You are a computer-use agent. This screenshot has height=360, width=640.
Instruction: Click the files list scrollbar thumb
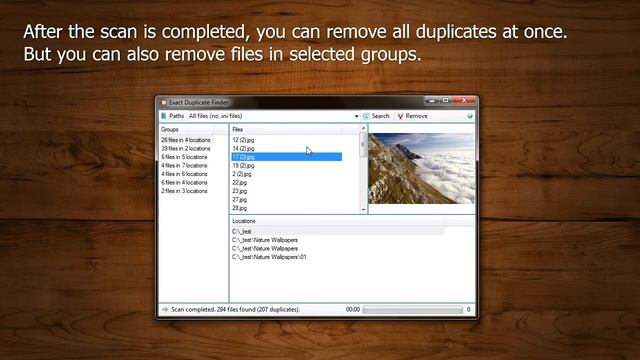(x=363, y=144)
